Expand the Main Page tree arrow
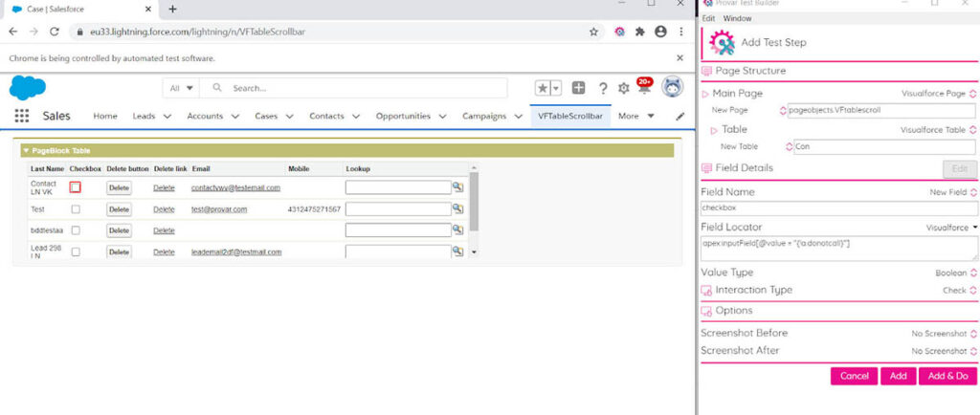 [705, 95]
